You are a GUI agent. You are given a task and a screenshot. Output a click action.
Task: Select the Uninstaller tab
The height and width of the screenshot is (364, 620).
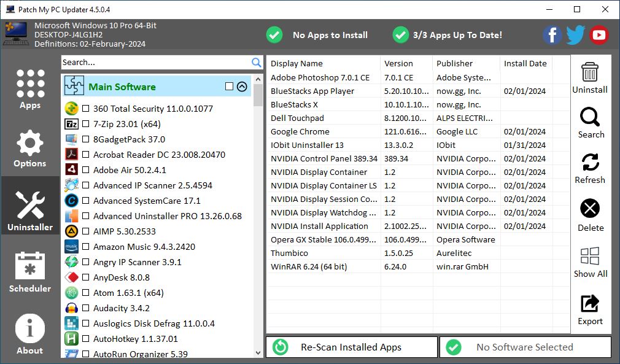[30, 206]
